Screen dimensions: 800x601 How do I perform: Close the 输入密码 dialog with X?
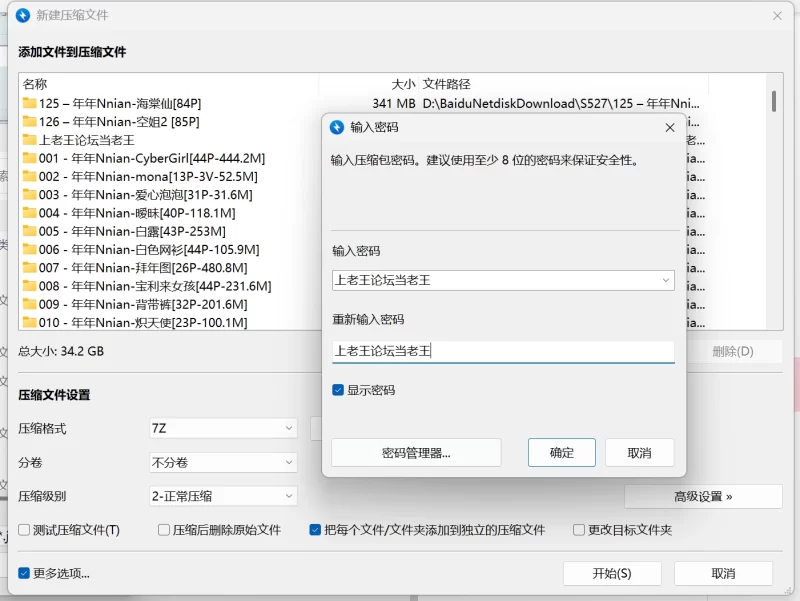(670, 127)
